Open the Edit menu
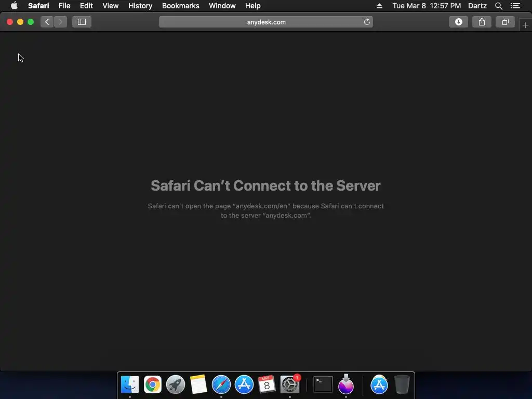Image resolution: width=532 pixels, height=399 pixels. [86, 6]
